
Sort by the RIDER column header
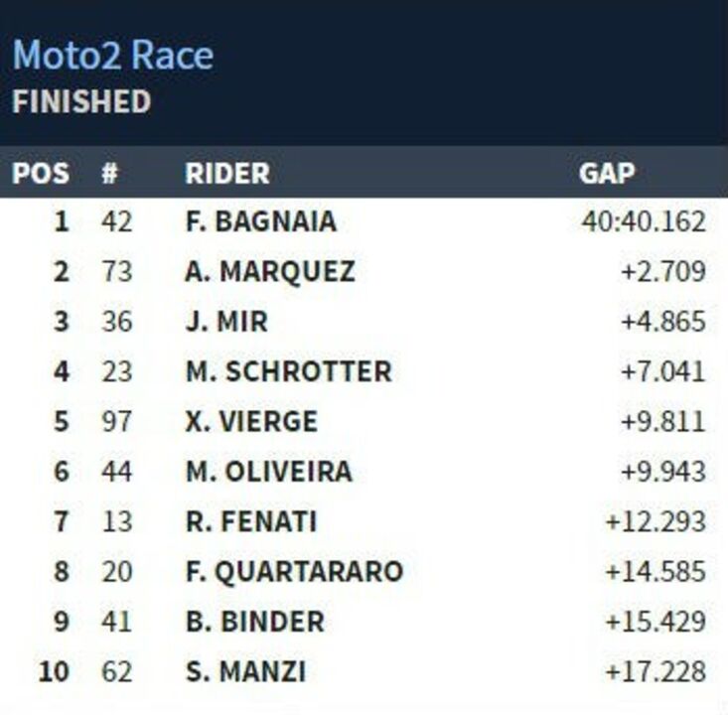[227, 173]
